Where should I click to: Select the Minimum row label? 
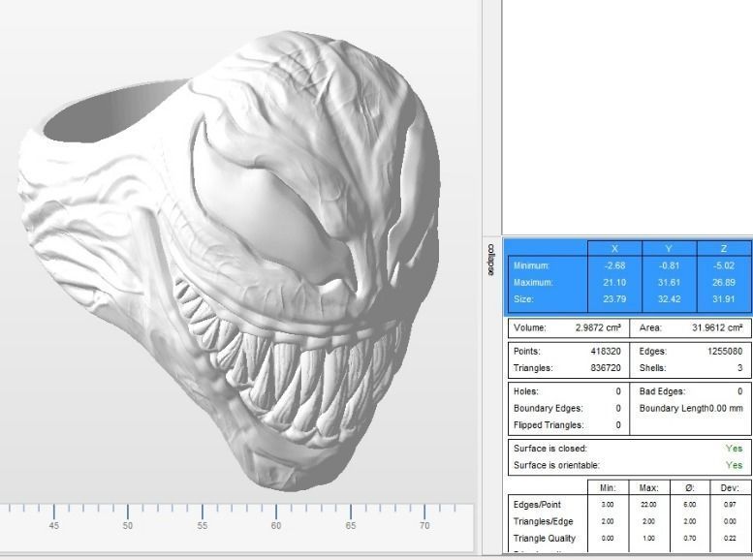(x=531, y=265)
